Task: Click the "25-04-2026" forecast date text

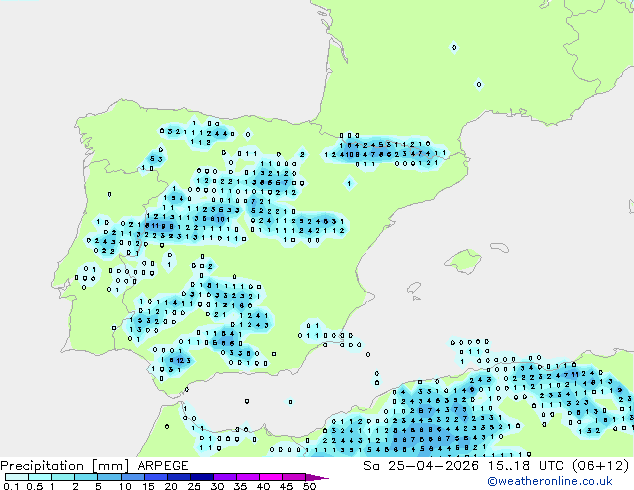Action: tap(433, 466)
